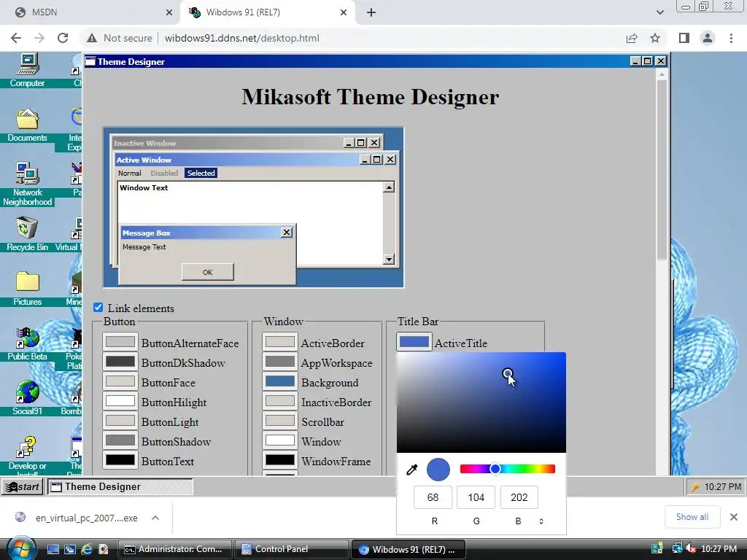Open the Windows Start orb

pyautogui.click(x=21, y=549)
